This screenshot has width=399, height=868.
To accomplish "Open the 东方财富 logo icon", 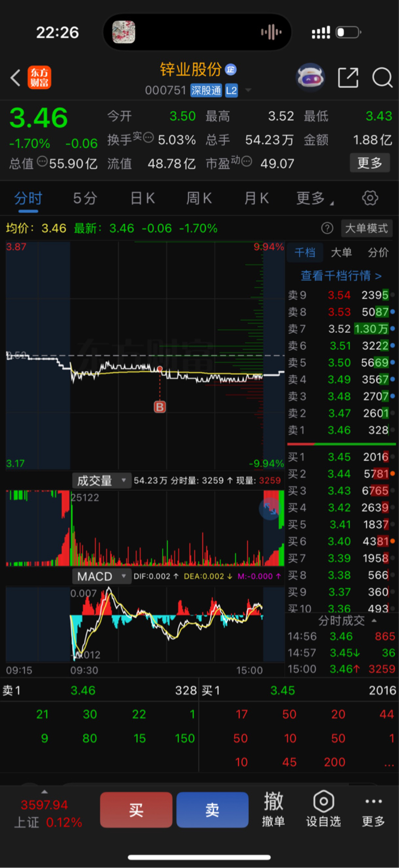I will coord(39,78).
